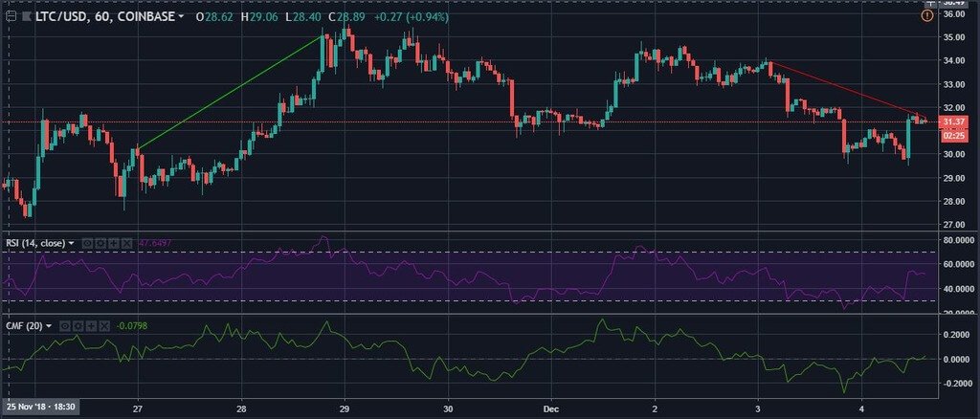Hide the CMF indicator using eye icon

click(64, 326)
